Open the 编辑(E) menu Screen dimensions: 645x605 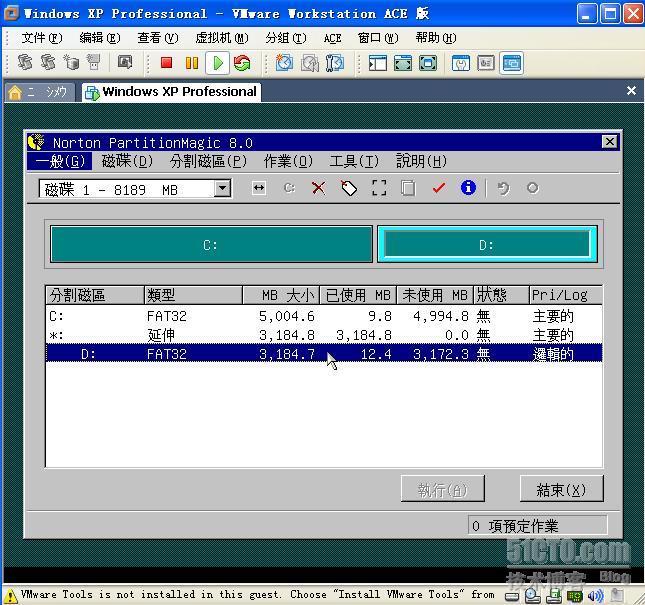point(100,38)
